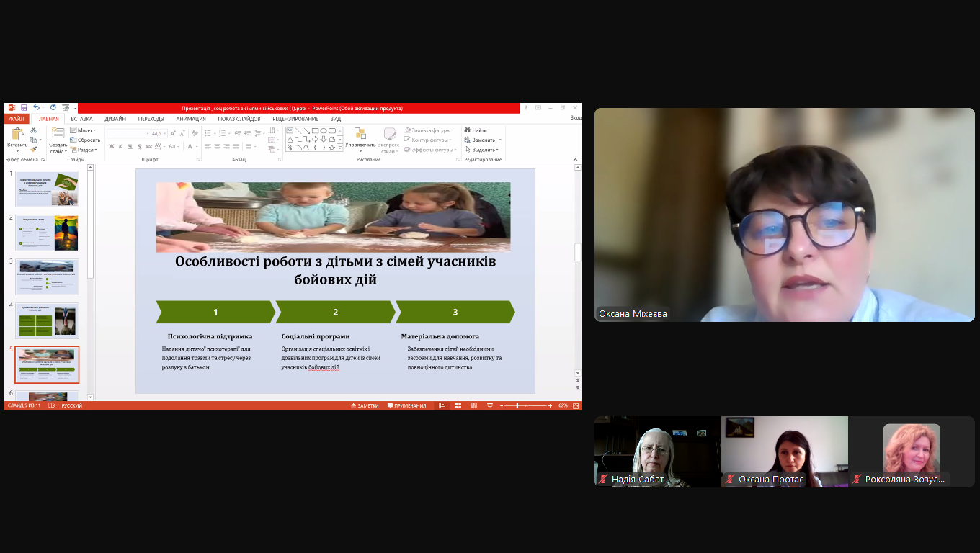The width and height of the screenshot is (980, 553).
Task: Click Fit slide to window icon
Action: (575, 405)
